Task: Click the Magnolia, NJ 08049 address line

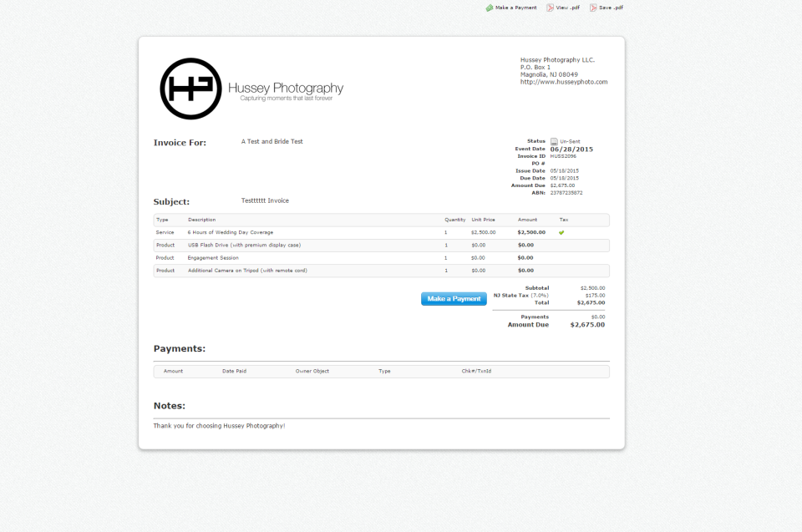Action: coord(550,74)
